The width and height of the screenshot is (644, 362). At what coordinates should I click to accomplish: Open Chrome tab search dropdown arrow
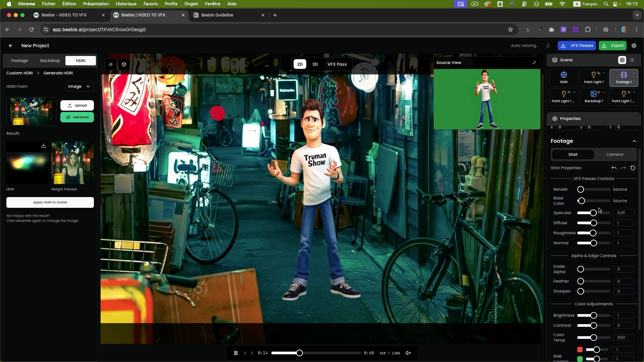(x=637, y=15)
